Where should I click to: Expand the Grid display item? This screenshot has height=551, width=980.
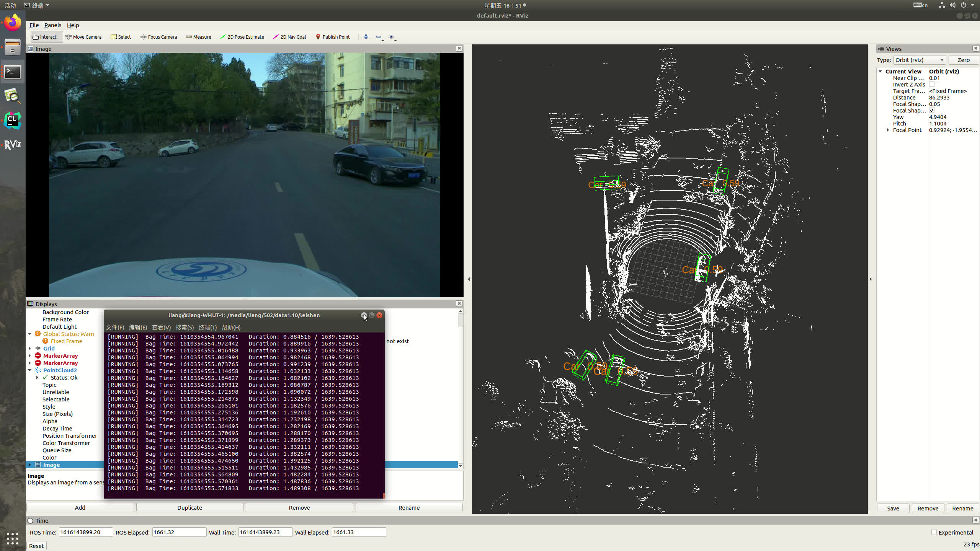point(30,349)
